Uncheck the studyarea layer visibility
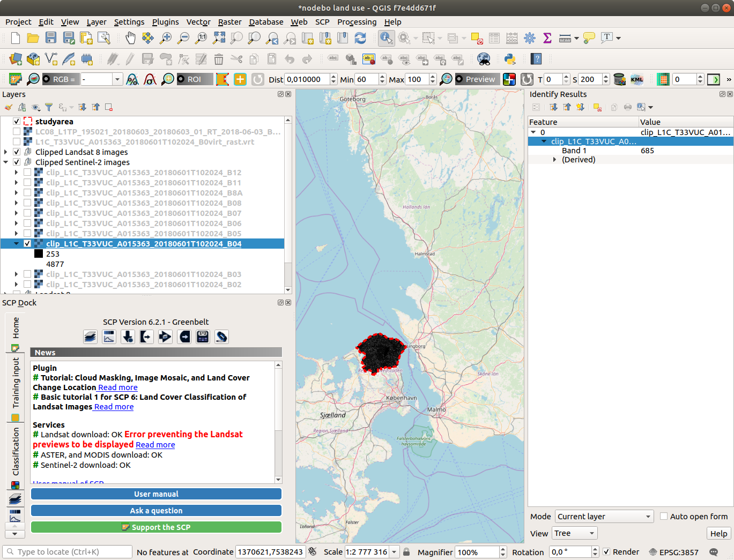Viewport: 734px width, 560px height. point(17,122)
